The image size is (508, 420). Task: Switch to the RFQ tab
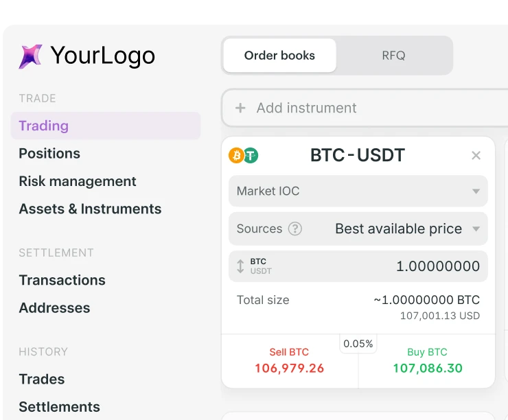(393, 56)
